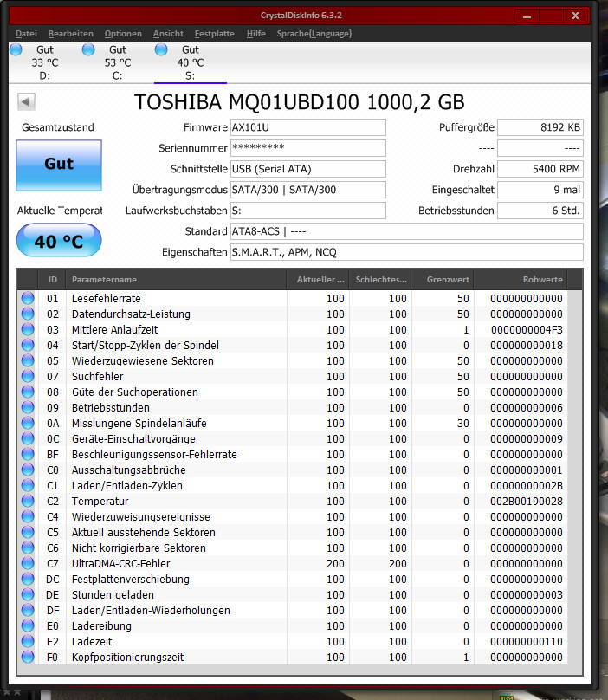Click status orb of Wiederzuweisungsereignisse row
The image size is (608, 700).
[28, 516]
